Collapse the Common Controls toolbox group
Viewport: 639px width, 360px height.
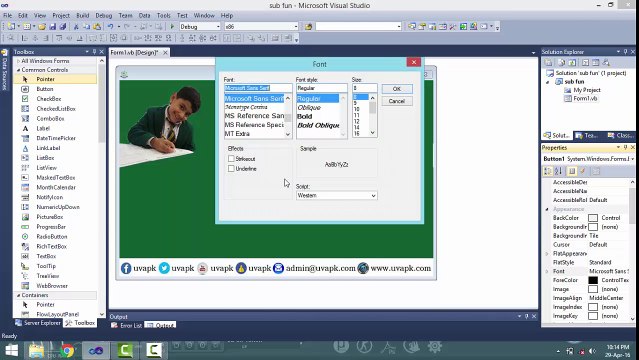point(18,70)
